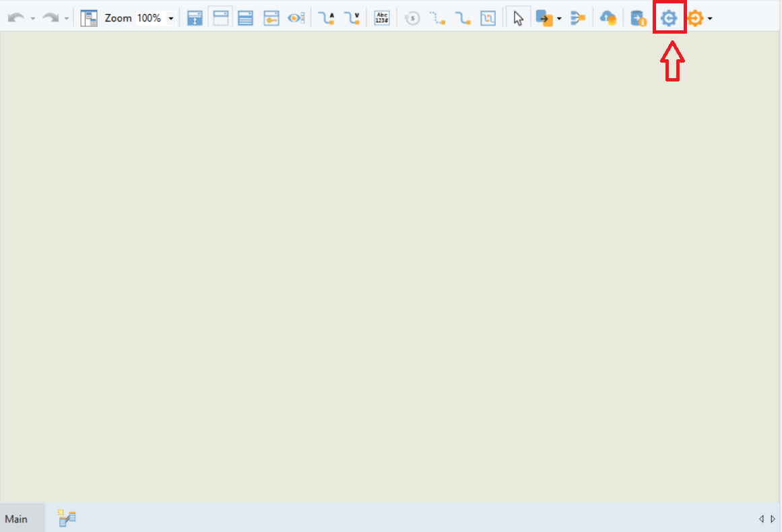Open the dropdown arrow beside the orange gear
The height and width of the screenshot is (532, 782).
point(710,19)
